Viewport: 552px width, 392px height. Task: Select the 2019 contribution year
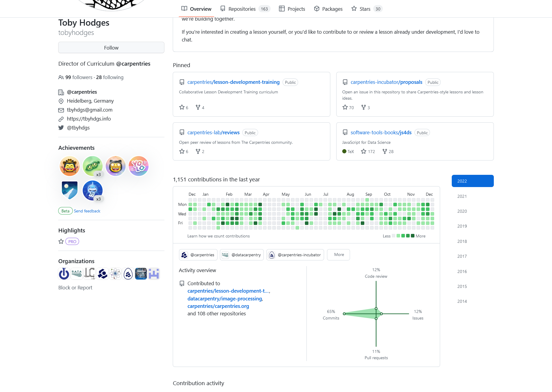click(473, 226)
